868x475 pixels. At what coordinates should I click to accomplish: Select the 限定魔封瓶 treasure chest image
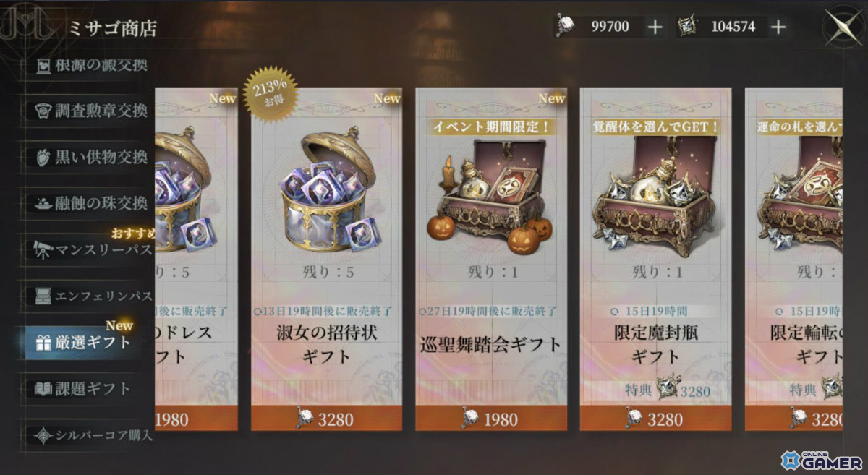click(656, 195)
